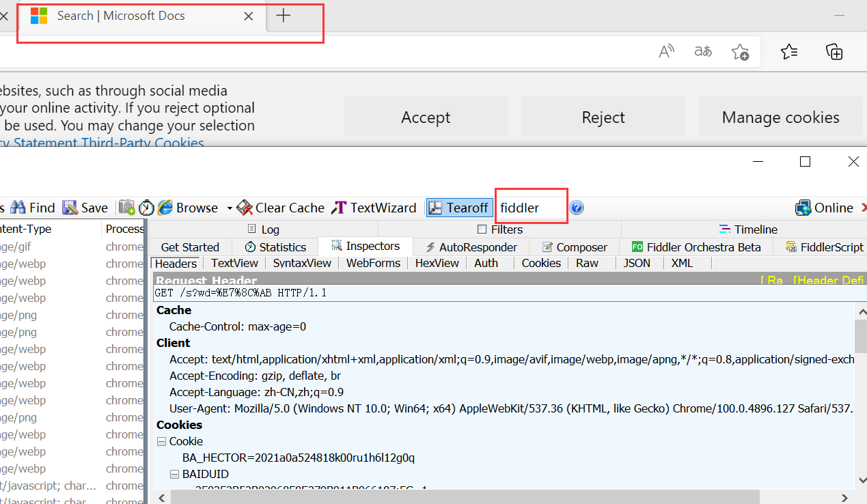
Task: Click Clear Cache in the Fiddler toolbar
Action: 281,208
